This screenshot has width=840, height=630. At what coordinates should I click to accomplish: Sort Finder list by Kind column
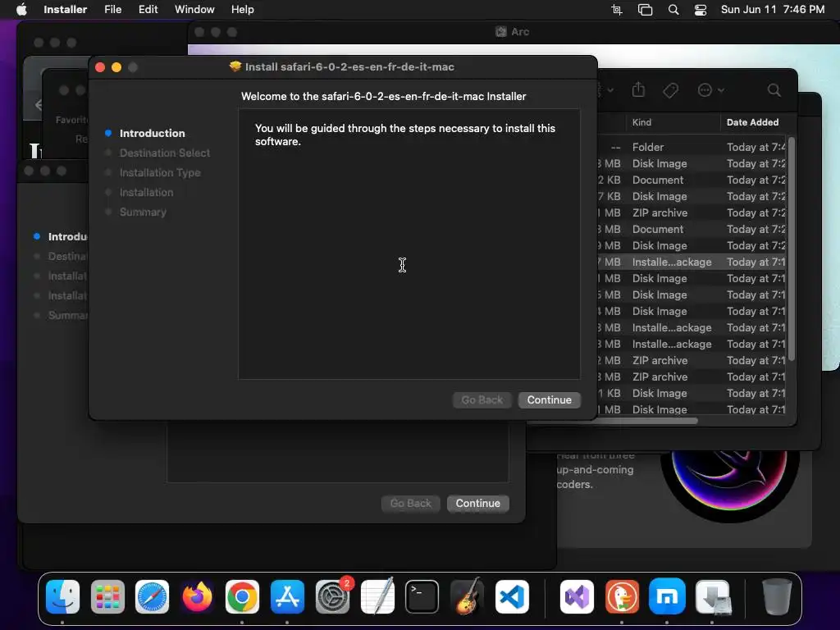pyautogui.click(x=673, y=122)
